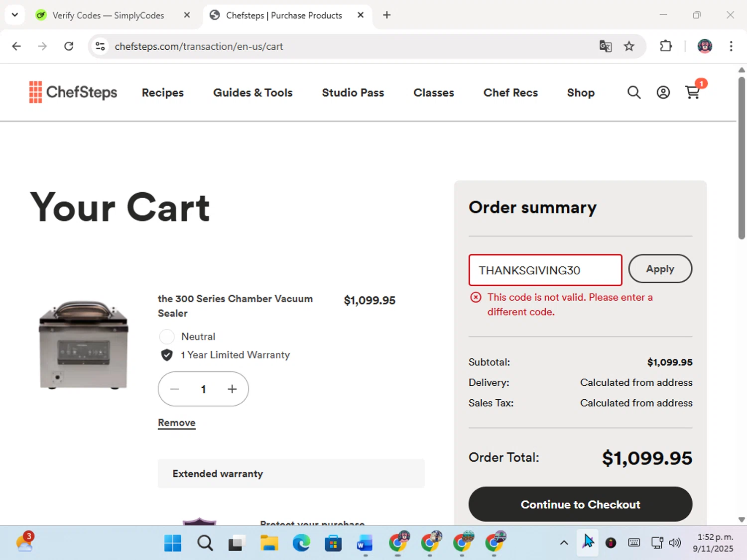This screenshot has height=560, width=747.
Task: Open the Recipes menu
Action: pos(163,93)
